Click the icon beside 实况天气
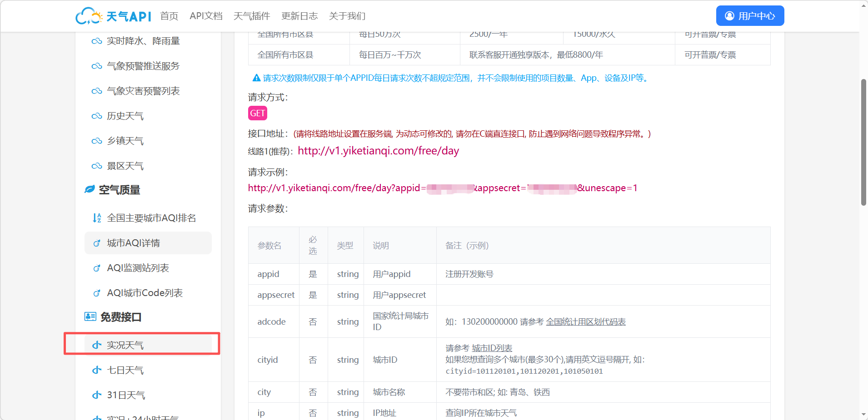Screen dimensions: 868x420 (x=97, y=345)
